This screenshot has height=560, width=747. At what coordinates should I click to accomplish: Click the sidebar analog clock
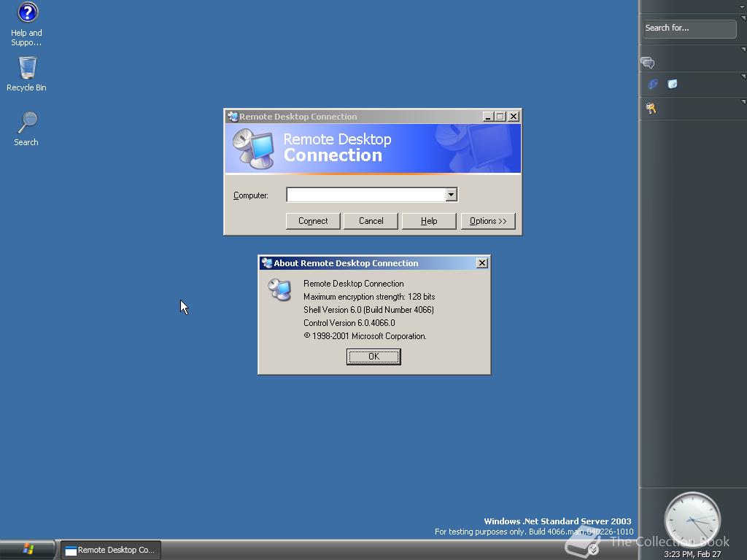pyautogui.click(x=692, y=520)
